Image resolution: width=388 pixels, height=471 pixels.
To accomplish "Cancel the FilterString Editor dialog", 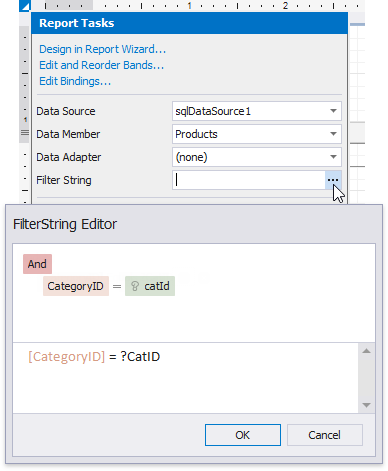I will click(x=324, y=435).
